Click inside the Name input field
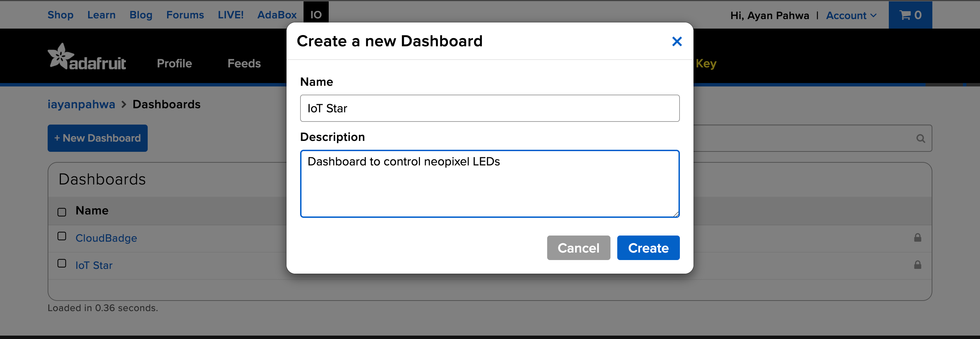 (x=489, y=108)
